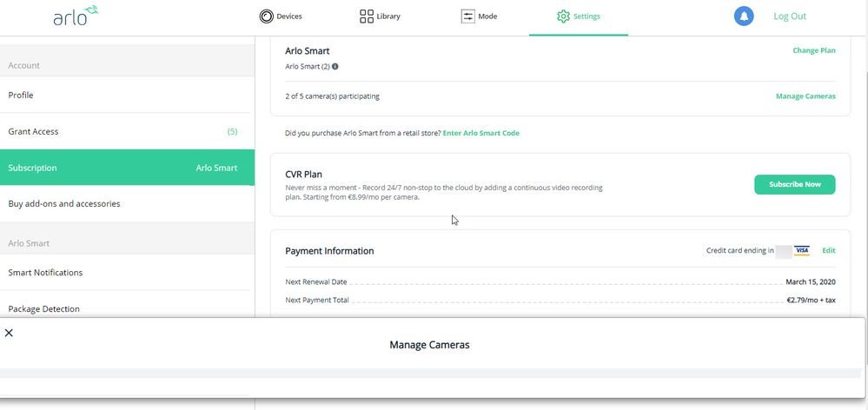868x410 pixels.
Task: Close the Manage Cameras panel
Action: 9,333
